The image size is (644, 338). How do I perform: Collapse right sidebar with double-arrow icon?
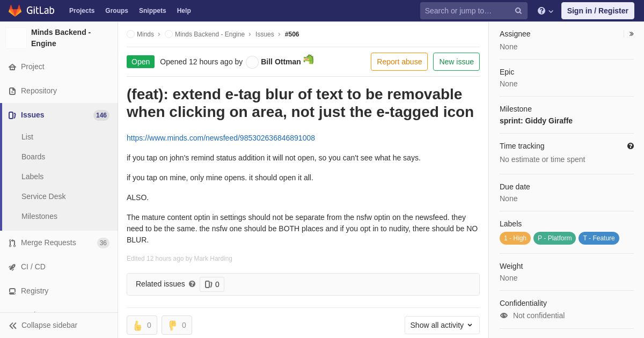click(x=631, y=34)
